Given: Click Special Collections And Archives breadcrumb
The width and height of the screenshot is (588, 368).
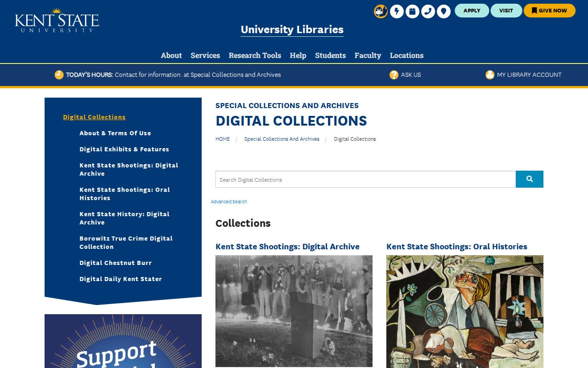Looking at the screenshot, I should 282,139.
